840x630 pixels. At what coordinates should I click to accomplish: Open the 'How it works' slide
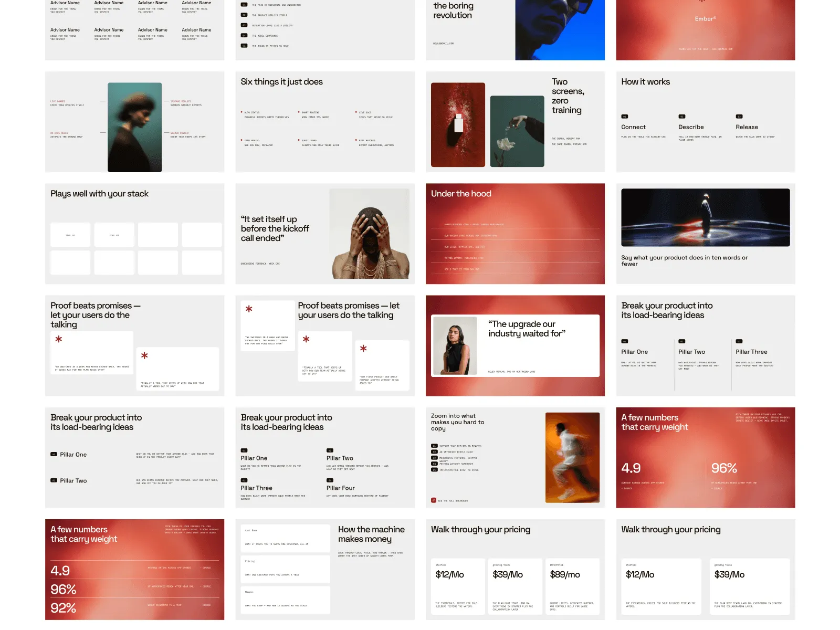pos(706,122)
